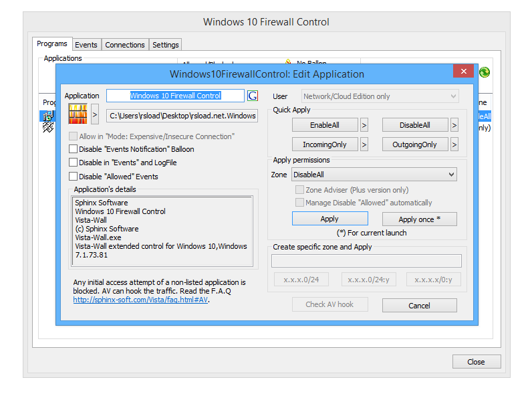The width and height of the screenshot is (532, 404).
Task: Toggle Allow in Expensive/Insecure Connection mode checkbox
Action: click(x=73, y=136)
